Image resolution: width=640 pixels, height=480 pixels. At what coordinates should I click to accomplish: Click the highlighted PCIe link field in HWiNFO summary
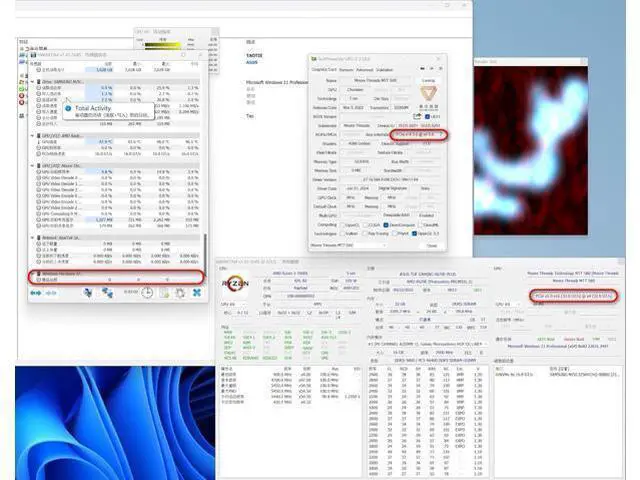click(573, 296)
